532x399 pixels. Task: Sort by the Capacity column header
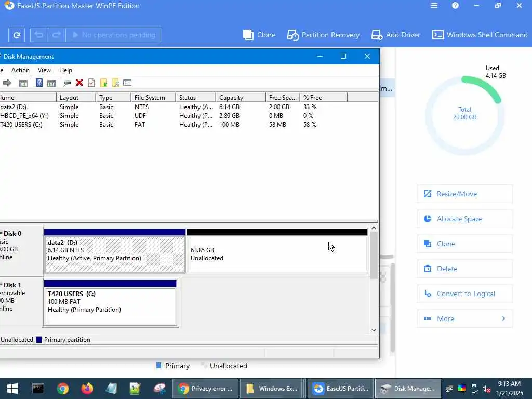point(241,97)
